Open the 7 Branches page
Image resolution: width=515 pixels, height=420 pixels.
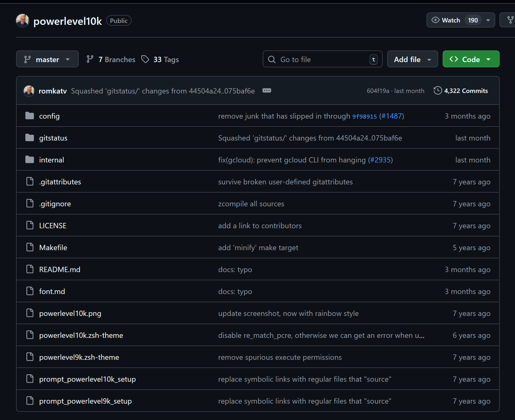click(x=116, y=59)
